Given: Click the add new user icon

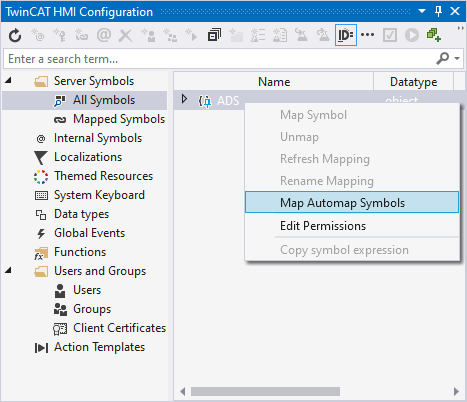Looking at the screenshot, I should [148, 35].
